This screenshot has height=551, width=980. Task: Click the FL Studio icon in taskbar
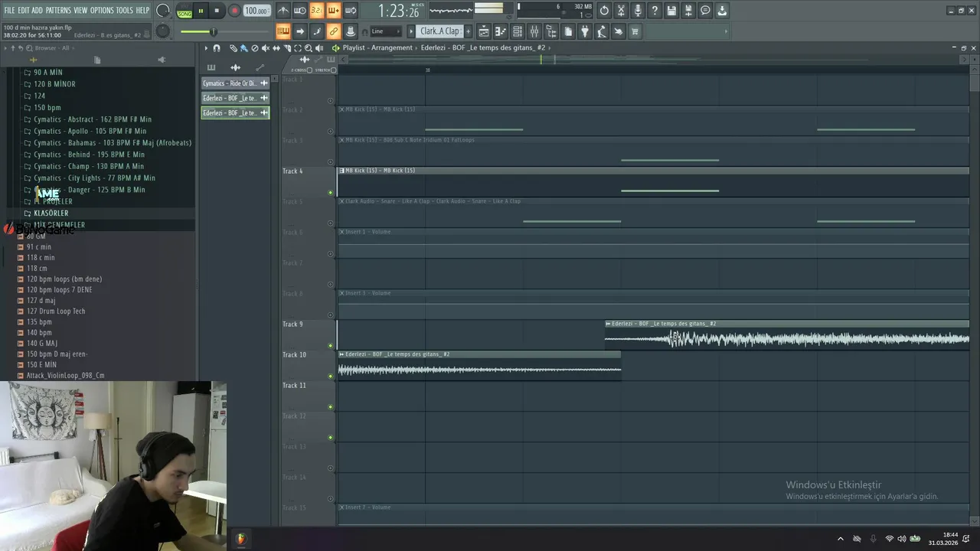241,539
